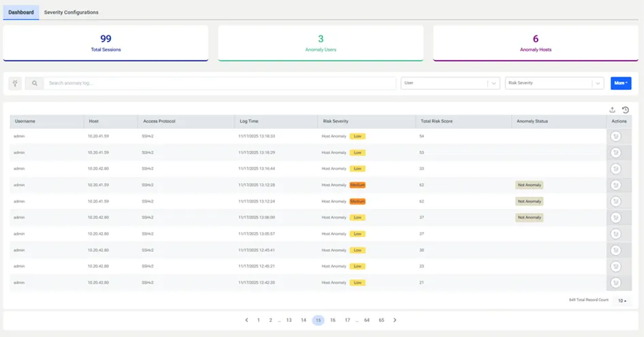Go to page 64
The height and width of the screenshot is (337, 644).
[x=367, y=320]
